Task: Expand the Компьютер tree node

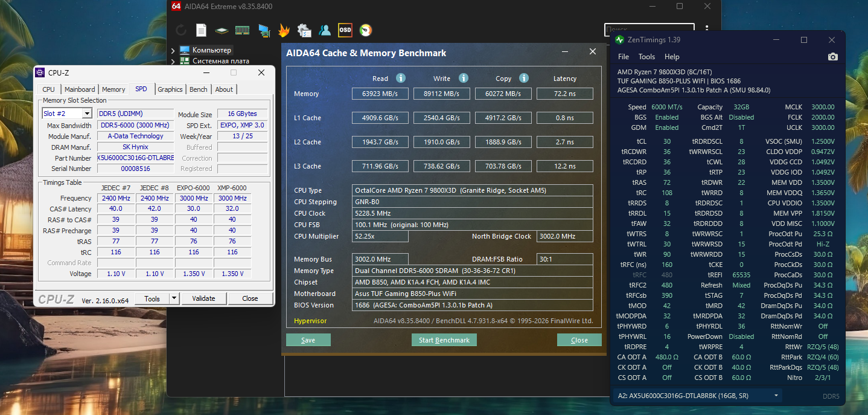Action: [173, 50]
